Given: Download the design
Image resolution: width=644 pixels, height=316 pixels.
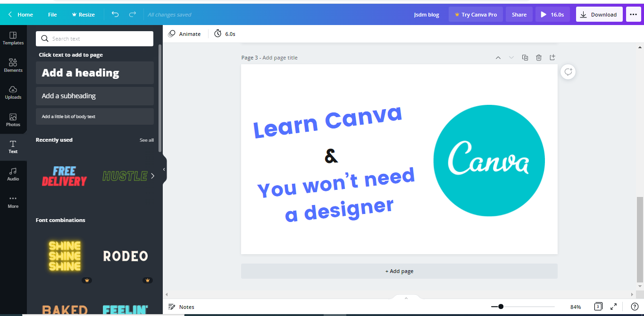Looking at the screenshot, I should click(x=599, y=15).
